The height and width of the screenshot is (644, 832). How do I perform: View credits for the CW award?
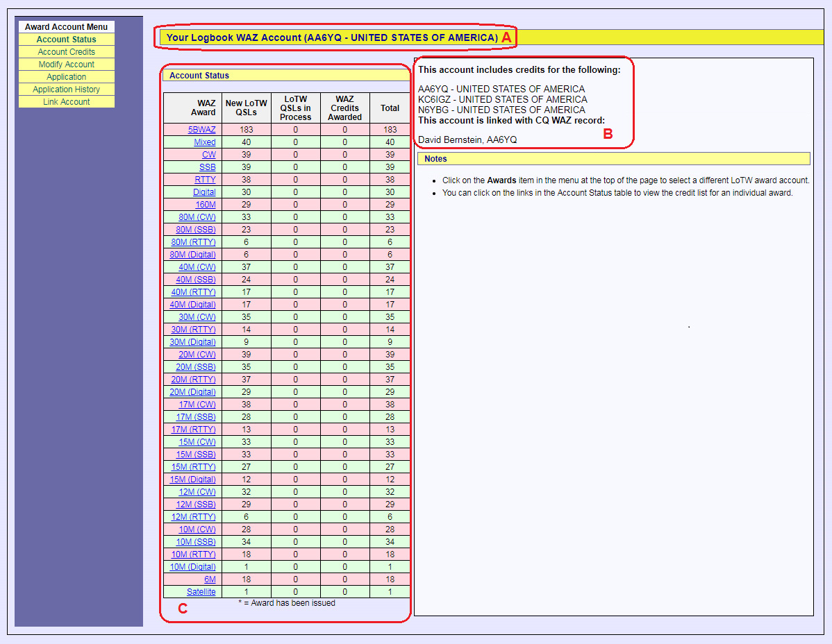(208, 155)
